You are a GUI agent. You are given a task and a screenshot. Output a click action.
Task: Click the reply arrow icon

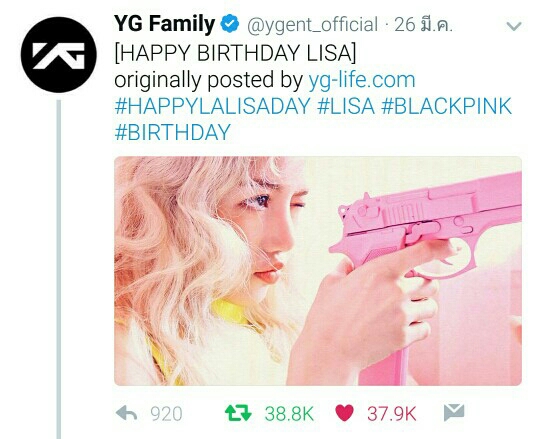[126, 413]
